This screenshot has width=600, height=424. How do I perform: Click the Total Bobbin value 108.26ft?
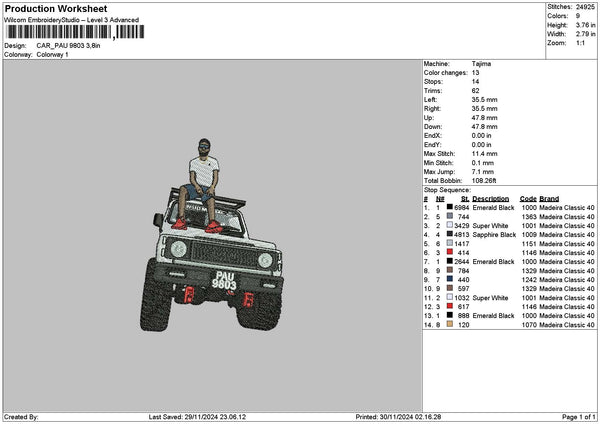(484, 181)
